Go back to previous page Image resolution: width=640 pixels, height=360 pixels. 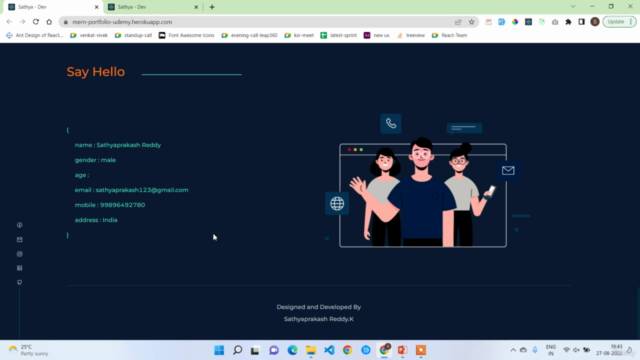pos(9,22)
